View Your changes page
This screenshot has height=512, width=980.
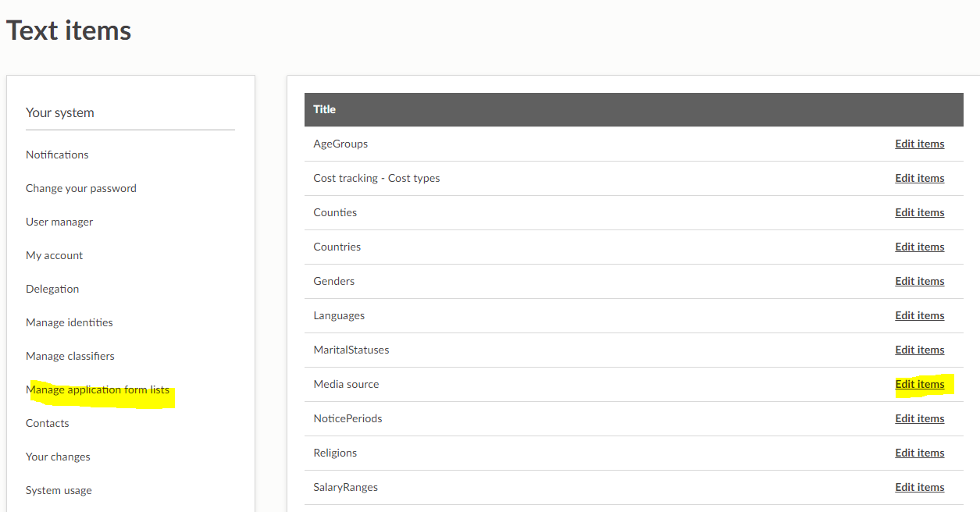58,457
